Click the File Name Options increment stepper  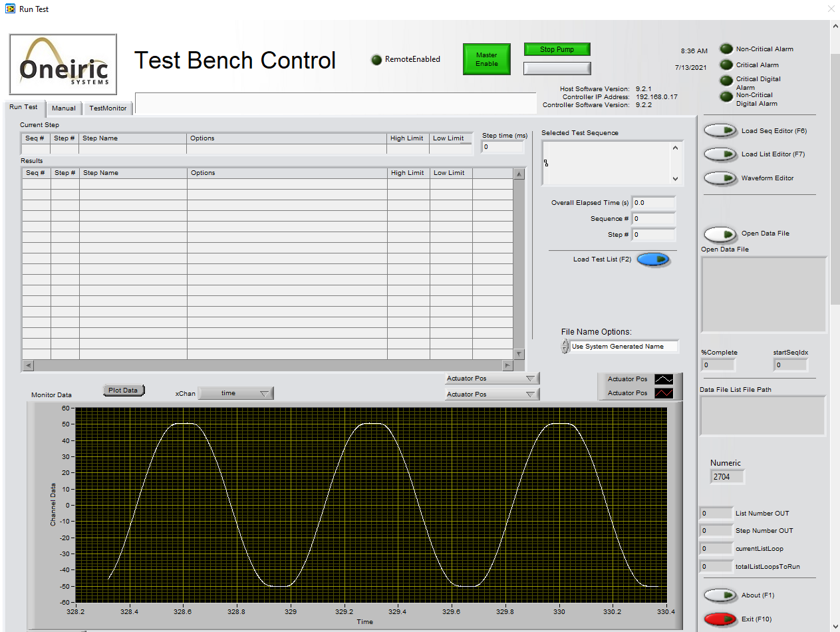point(565,343)
